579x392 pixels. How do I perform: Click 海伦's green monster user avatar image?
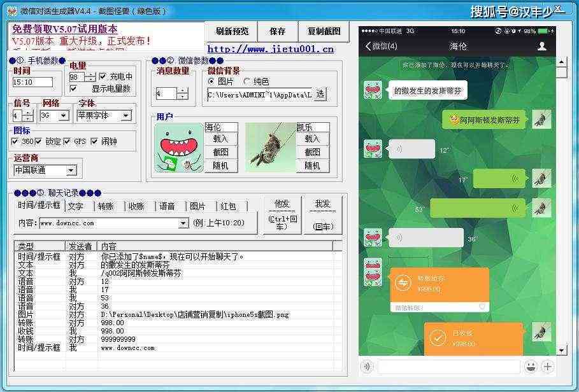(179, 148)
